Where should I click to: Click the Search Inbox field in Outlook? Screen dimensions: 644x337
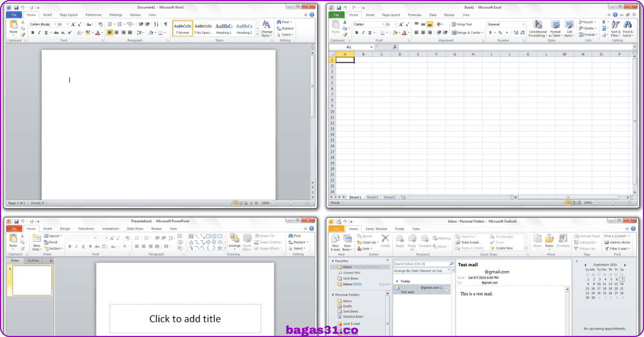423,264
